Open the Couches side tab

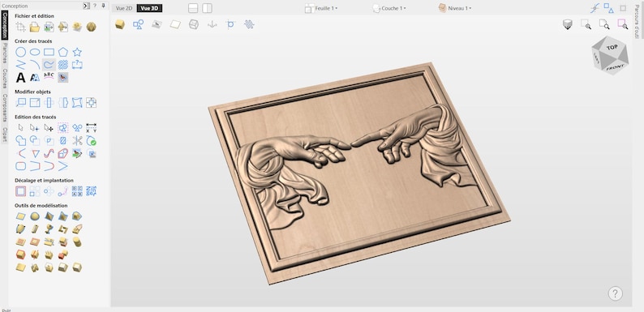5,79
